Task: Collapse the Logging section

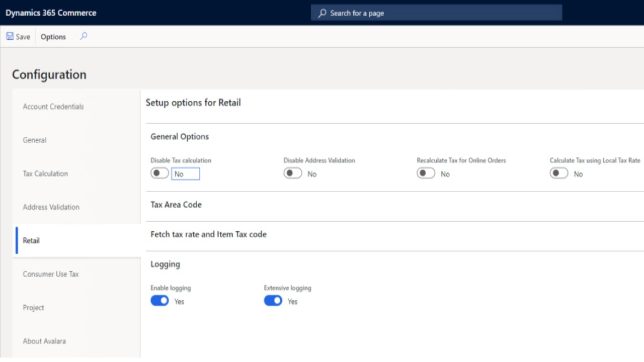Action: pos(165,264)
